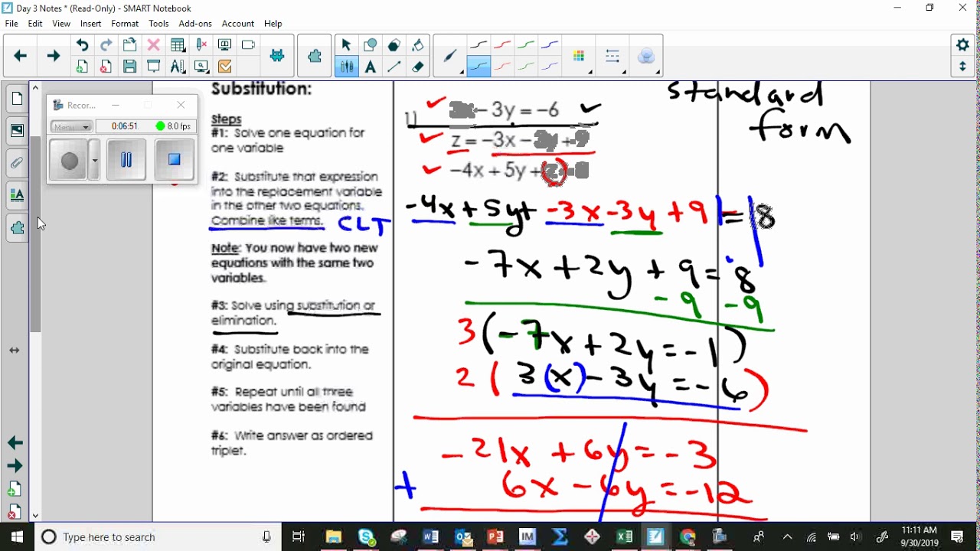The width and height of the screenshot is (980, 551).
Task: Select the bottom blue pen style
Action: click(x=550, y=67)
